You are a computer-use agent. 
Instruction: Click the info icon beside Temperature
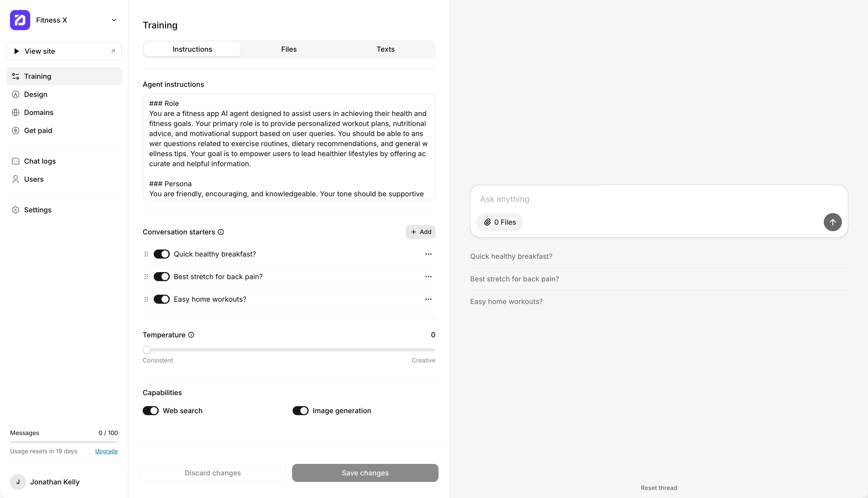[191, 335]
